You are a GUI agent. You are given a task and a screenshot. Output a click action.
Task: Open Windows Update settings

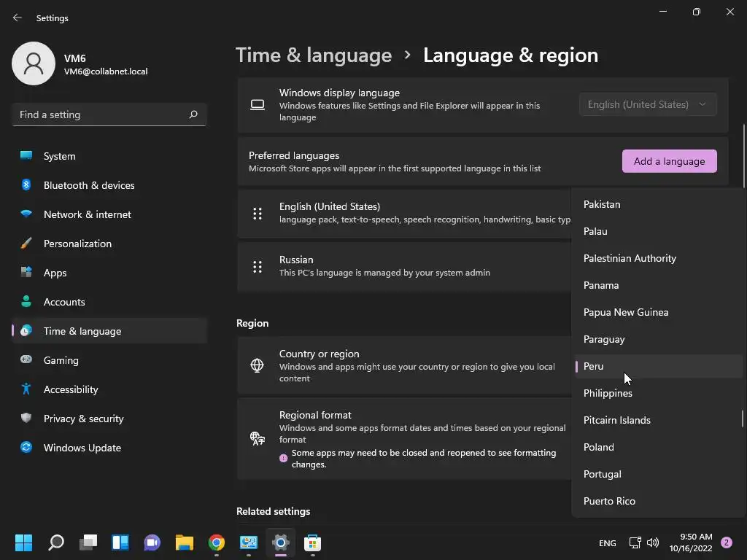109,448
